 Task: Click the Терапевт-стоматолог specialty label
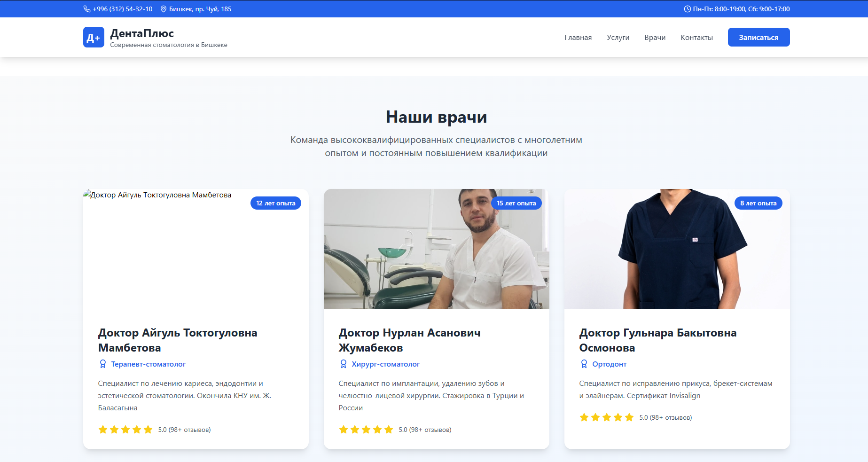click(149, 364)
